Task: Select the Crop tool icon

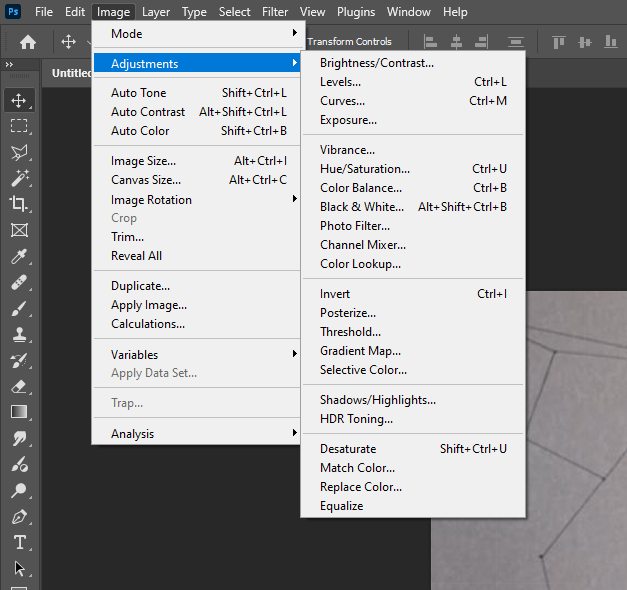Action: pyautogui.click(x=19, y=204)
